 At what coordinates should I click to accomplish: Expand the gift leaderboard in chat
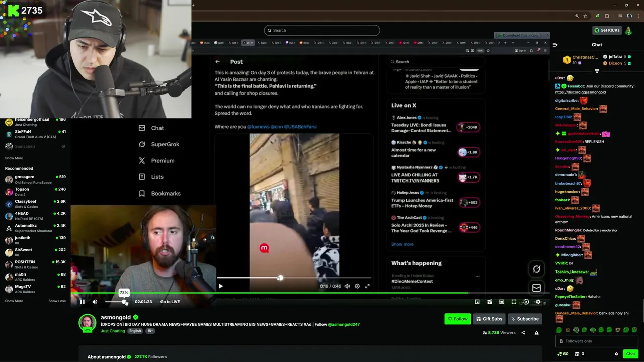[597, 71]
